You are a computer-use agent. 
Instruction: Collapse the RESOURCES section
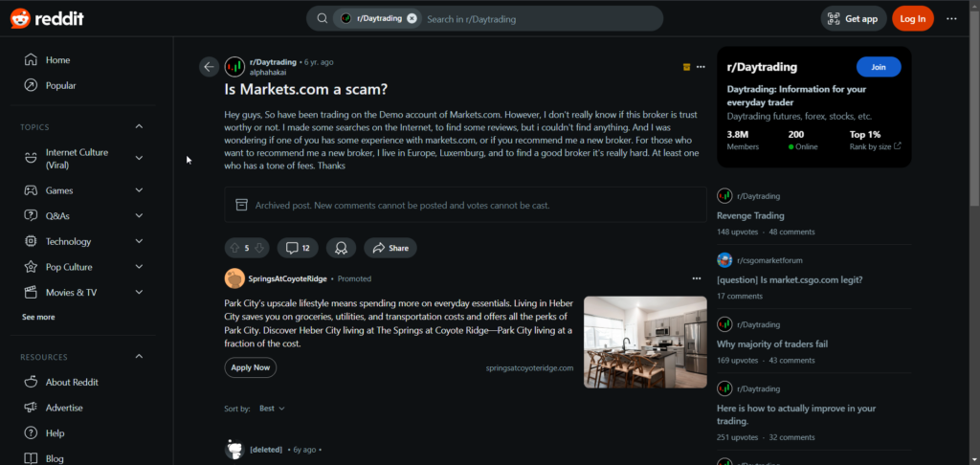point(139,357)
